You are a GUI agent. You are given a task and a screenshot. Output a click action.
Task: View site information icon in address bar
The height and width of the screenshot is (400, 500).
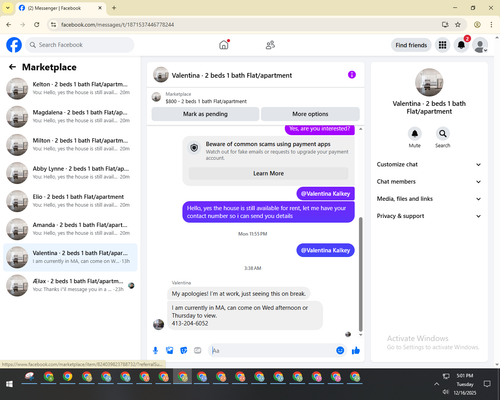(54, 24)
